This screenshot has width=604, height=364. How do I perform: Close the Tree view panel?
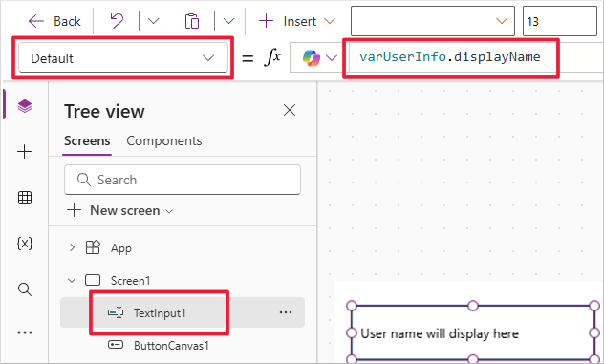pos(290,110)
